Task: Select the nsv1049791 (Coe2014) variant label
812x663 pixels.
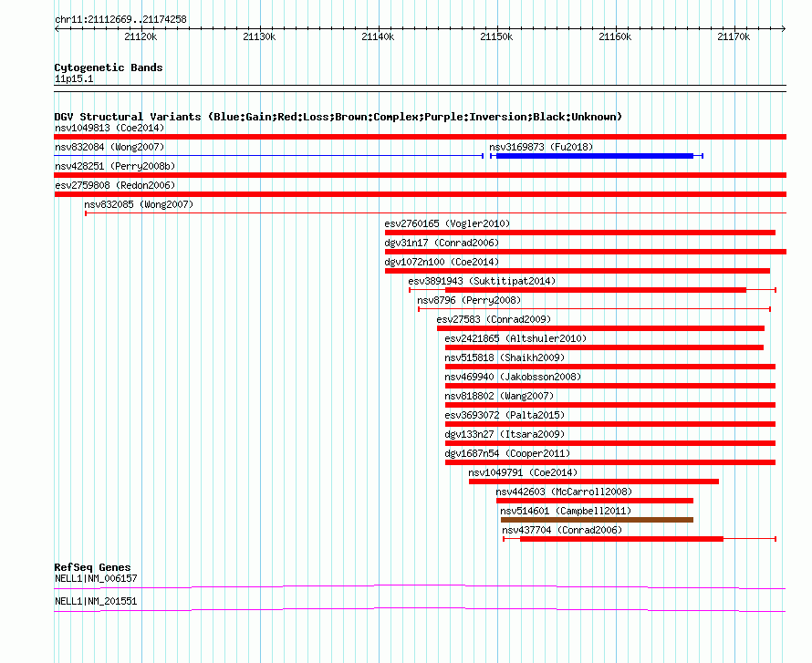Action: 523,472
